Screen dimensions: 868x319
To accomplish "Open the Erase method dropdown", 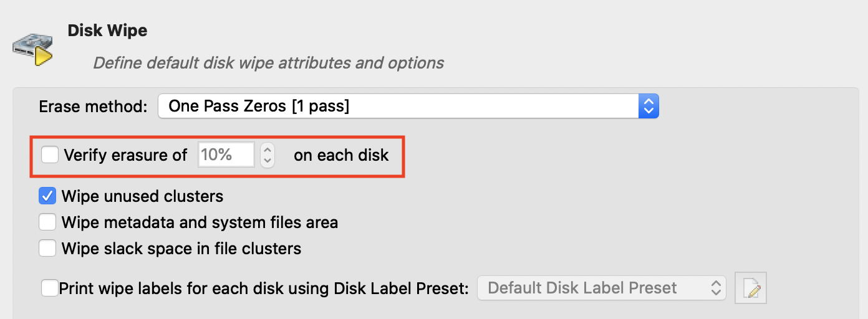I will pyautogui.click(x=399, y=107).
